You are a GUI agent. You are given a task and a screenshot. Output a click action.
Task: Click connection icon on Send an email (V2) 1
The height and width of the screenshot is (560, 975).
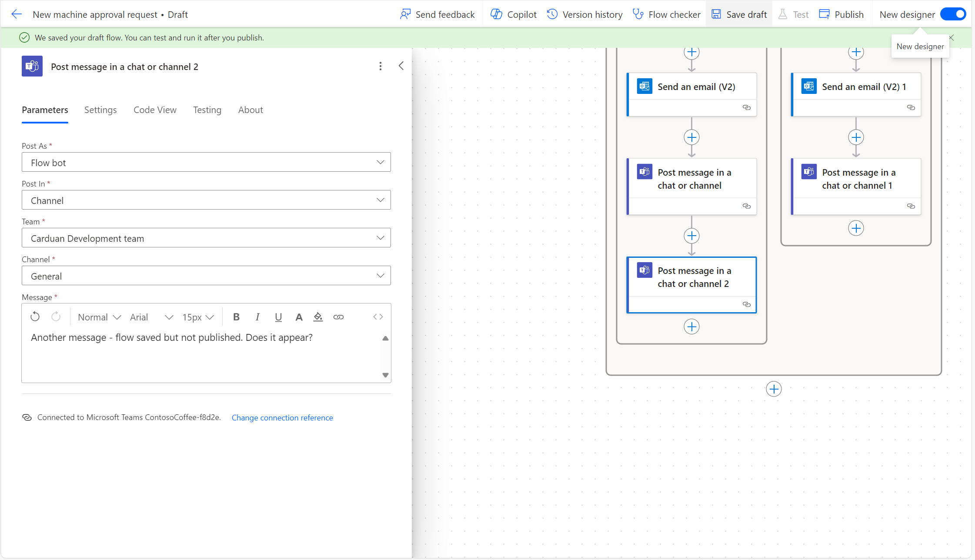(911, 107)
